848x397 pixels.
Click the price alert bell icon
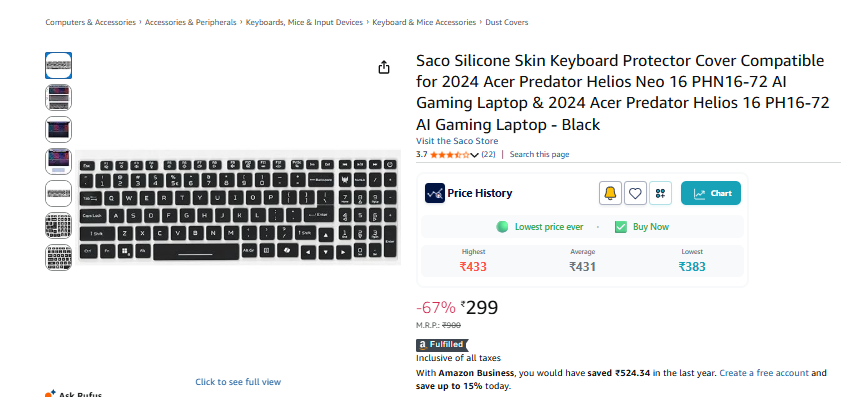pos(610,193)
